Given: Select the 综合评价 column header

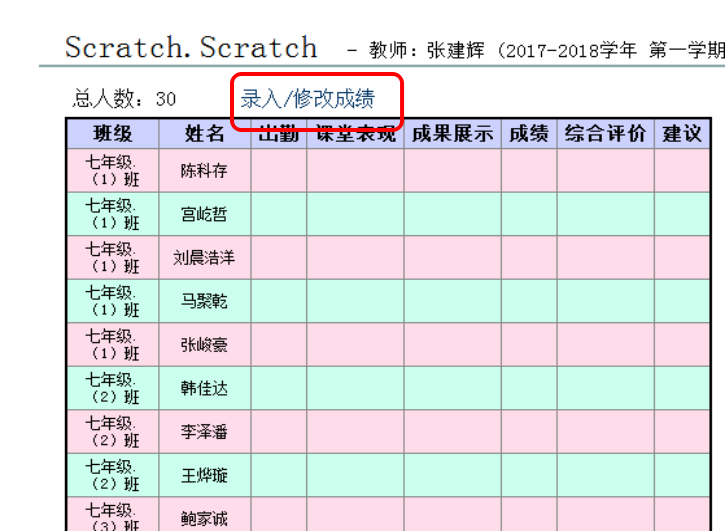Looking at the screenshot, I should point(604,134).
